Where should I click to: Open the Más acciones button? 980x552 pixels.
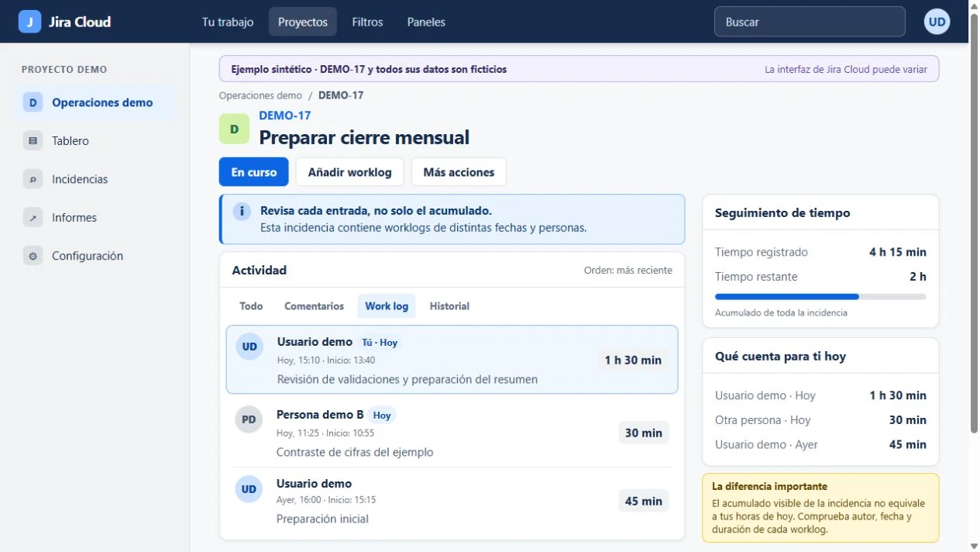pyautogui.click(x=459, y=172)
